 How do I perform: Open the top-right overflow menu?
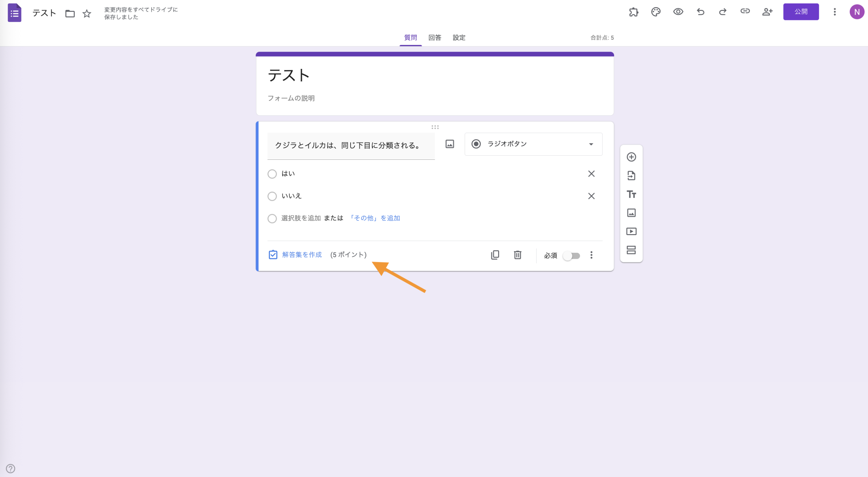834,12
